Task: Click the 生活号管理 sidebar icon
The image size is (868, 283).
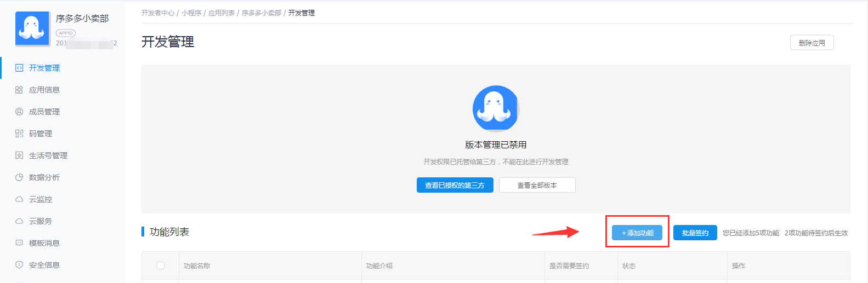Action: click(x=19, y=155)
